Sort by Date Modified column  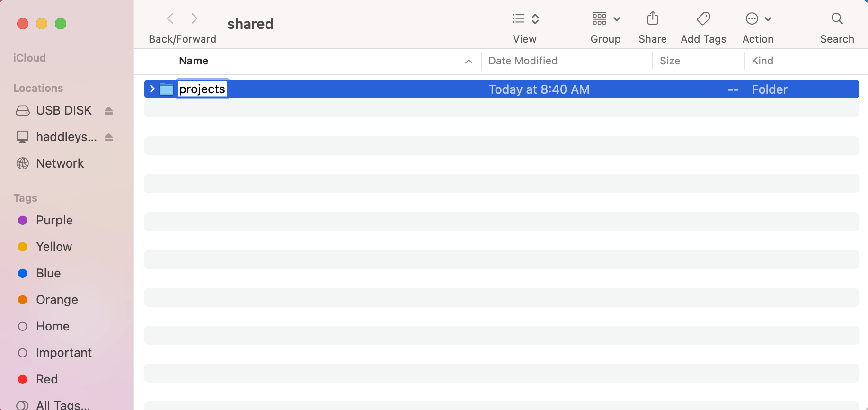tap(523, 61)
